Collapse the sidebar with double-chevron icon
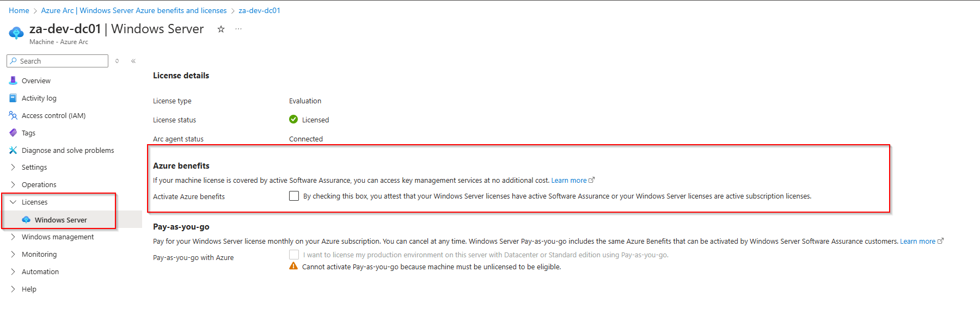This screenshot has height=334, width=980. (x=133, y=61)
